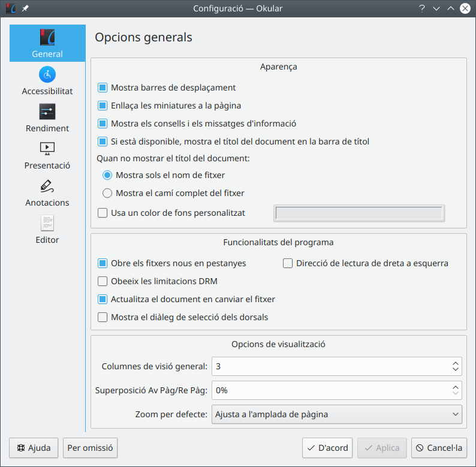
Task: Decrease Superposició Av Pàg/Re Pàg percentage
Action: pos(456,394)
